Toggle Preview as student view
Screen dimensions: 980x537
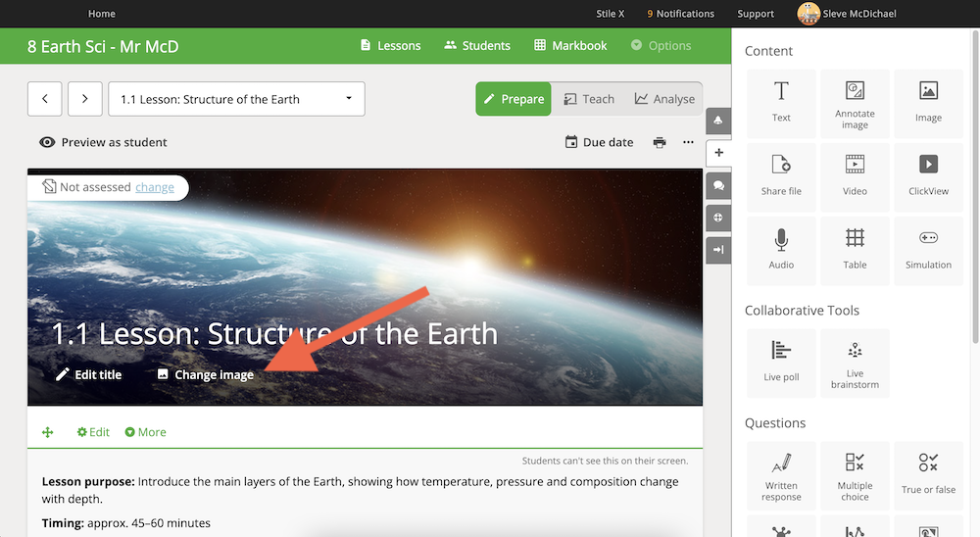[103, 142]
